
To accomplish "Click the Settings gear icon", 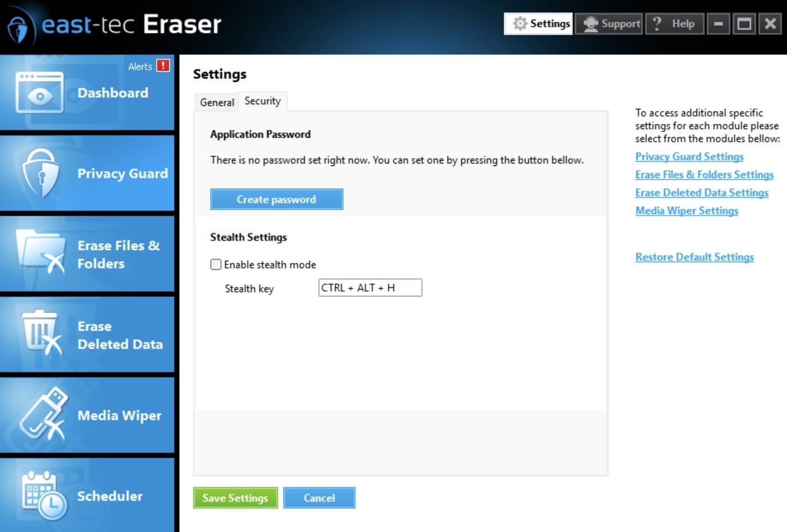I will click(520, 23).
